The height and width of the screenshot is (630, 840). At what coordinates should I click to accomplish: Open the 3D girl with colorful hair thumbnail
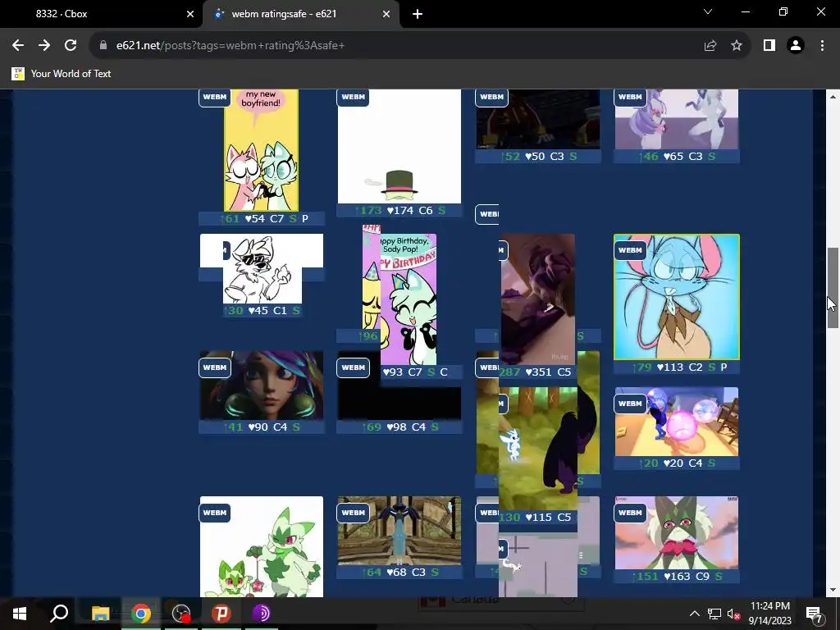click(262, 386)
